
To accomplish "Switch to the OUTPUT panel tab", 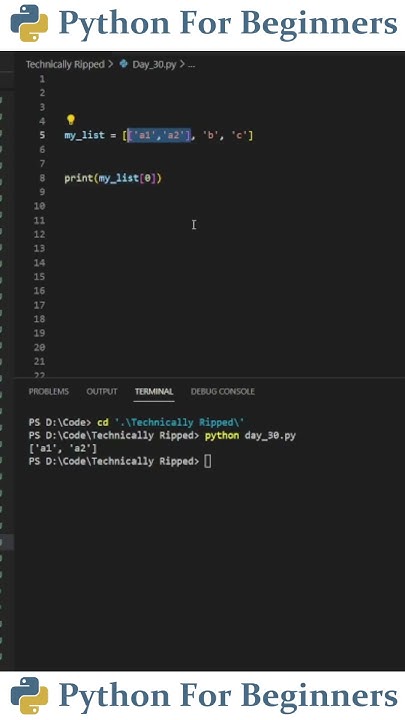I will [x=102, y=391].
